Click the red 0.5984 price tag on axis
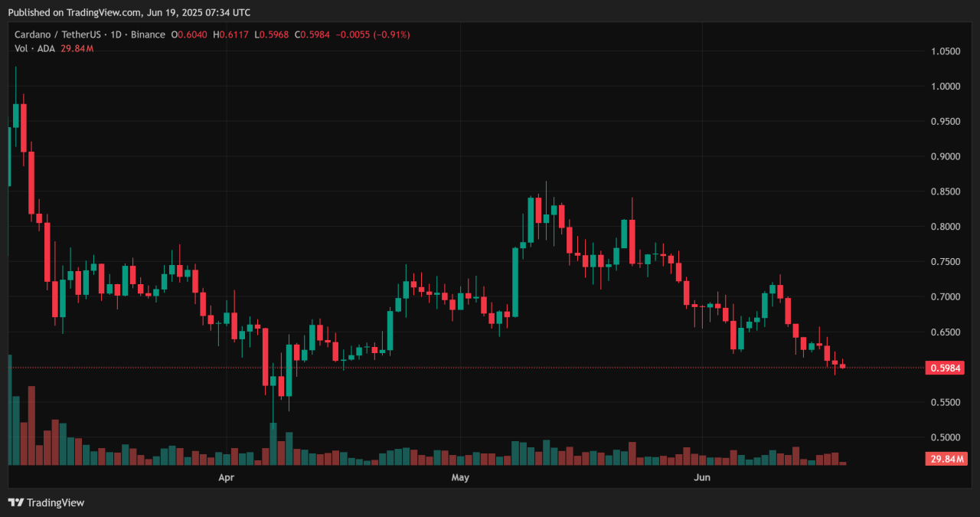This screenshot has height=517, width=980. pos(946,368)
